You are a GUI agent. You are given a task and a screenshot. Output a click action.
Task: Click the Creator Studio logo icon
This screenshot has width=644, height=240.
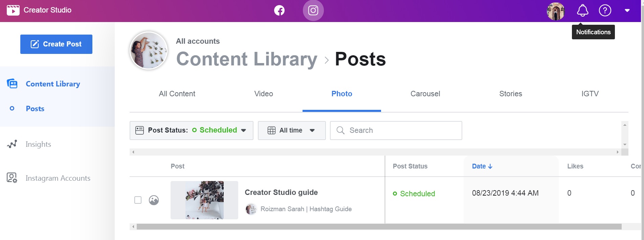[13, 10]
